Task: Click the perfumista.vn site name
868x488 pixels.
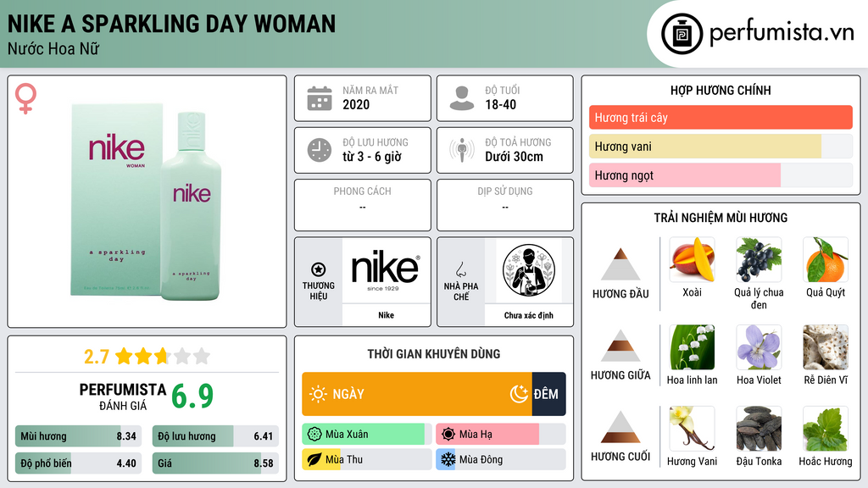Action: (782, 32)
